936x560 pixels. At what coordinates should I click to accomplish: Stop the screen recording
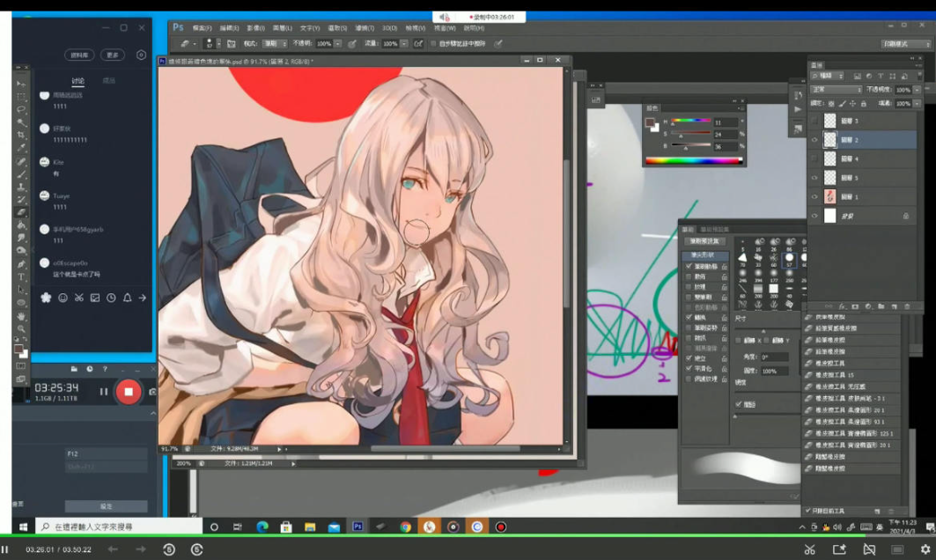(x=129, y=392)
